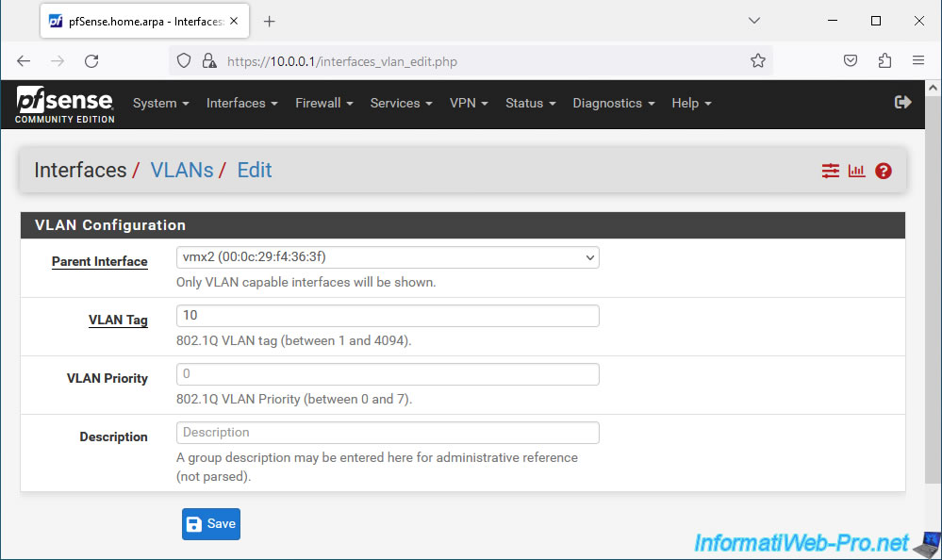Screen dimensions: 942x560
Task: Expand the Parent Interface dropdown
Action: tap(387, 257)
